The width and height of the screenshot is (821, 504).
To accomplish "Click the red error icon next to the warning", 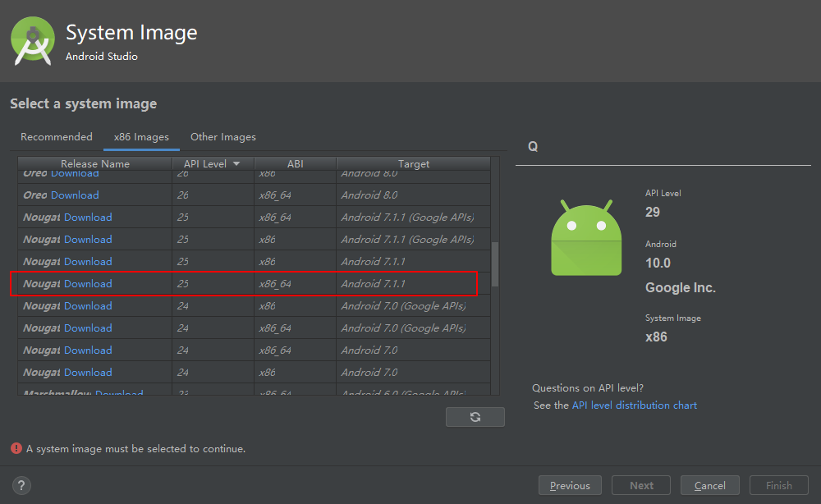I will pos(17,448).
